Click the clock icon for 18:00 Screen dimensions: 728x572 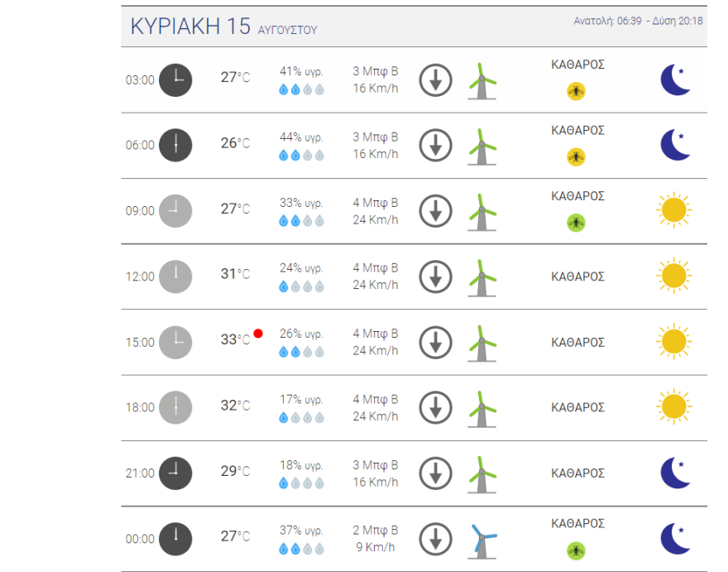175,407
